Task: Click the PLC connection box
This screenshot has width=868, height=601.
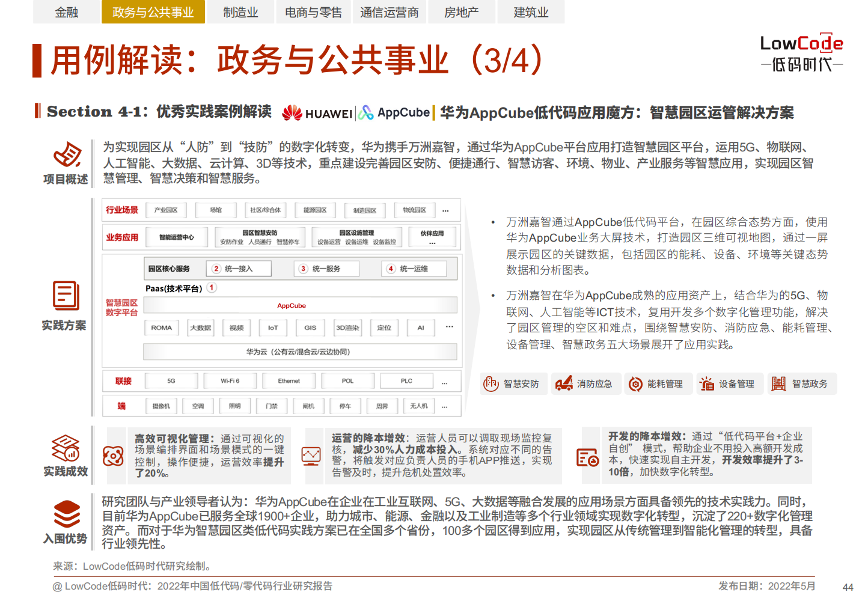Action: (407, 381)
